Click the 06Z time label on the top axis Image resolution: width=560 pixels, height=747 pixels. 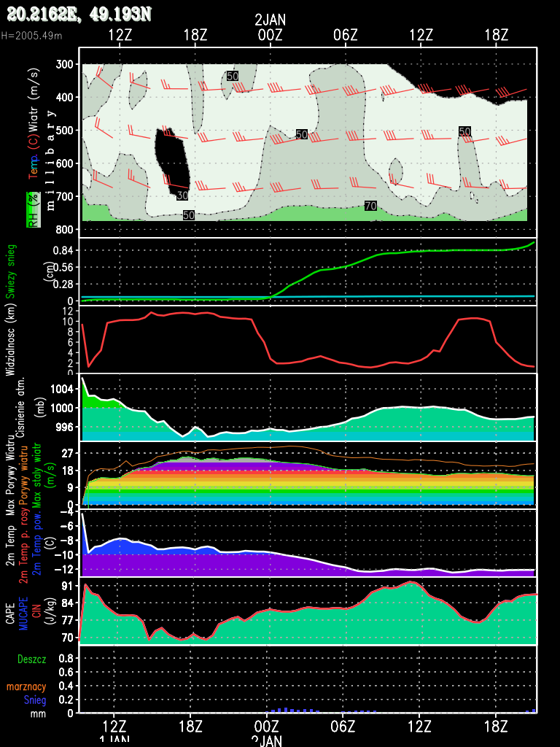point(345,34)
